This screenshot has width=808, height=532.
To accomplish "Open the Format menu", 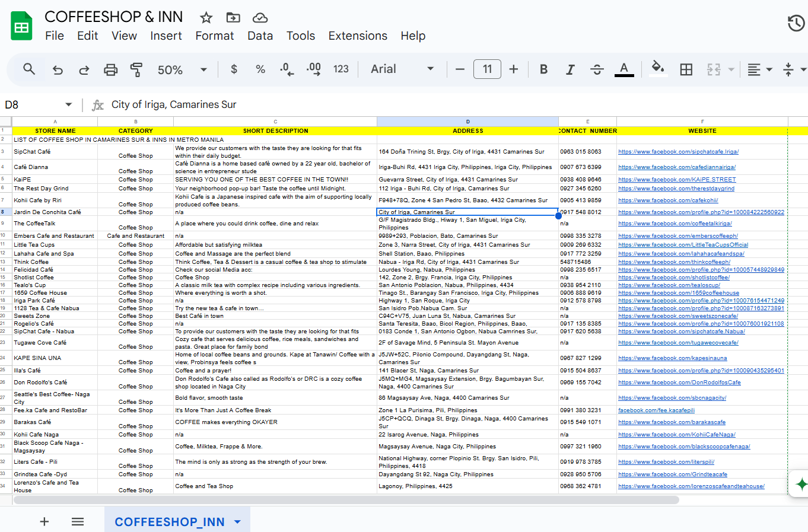I will tap(215, 36).
